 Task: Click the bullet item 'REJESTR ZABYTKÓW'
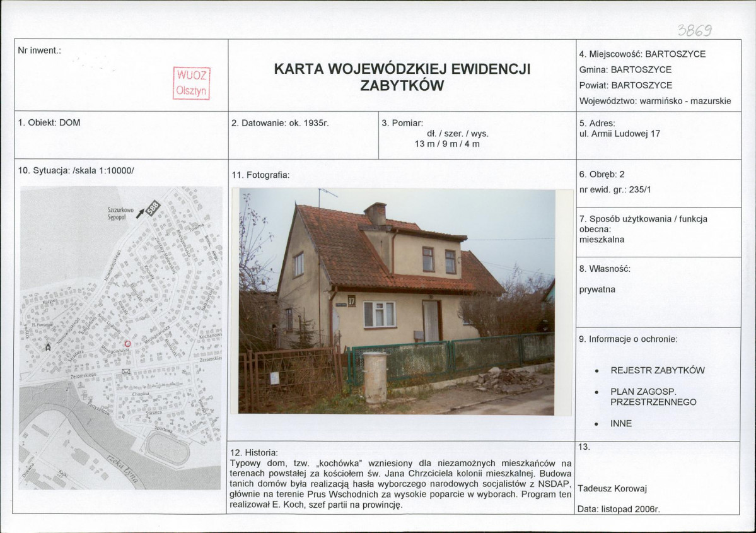[658, 370]
